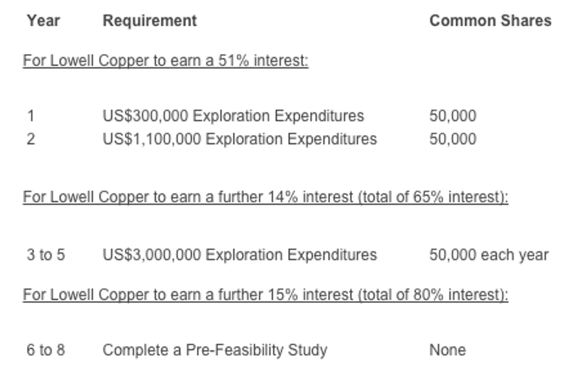The image size is (588, 372).
Task: Open the underlined 51% interest heading
Action: coord(166,61)
